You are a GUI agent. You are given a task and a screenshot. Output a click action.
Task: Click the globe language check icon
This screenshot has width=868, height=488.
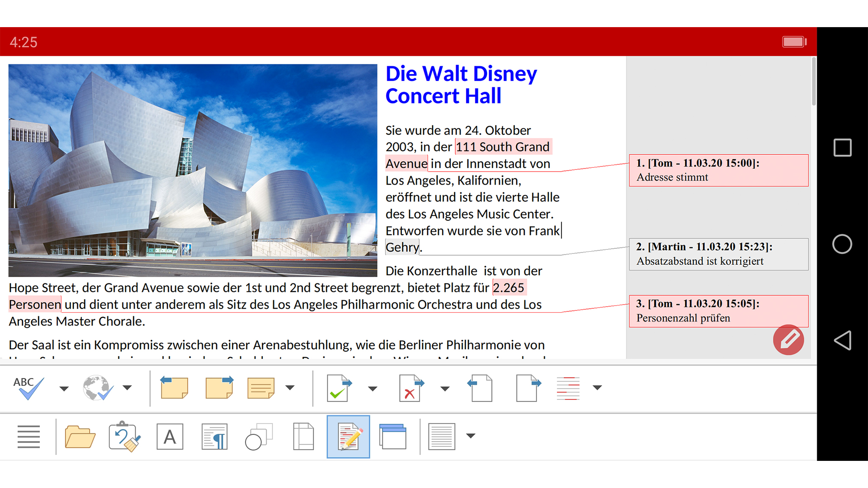(98, 388)
